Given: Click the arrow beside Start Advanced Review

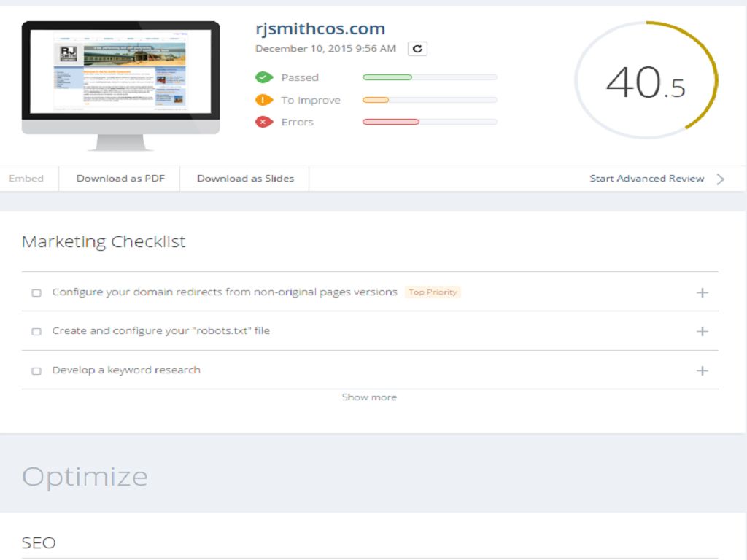Looking at the screenshot, I should tap(720, 179).
